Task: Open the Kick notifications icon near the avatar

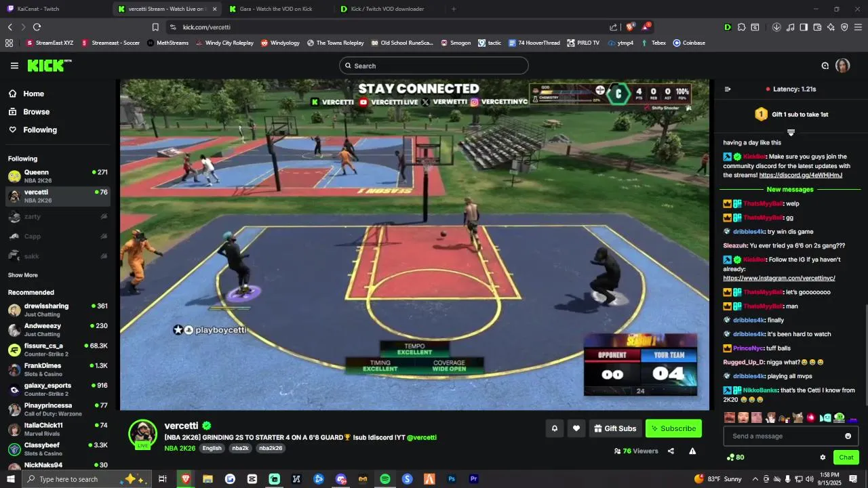Action: (x=825, y=66)
